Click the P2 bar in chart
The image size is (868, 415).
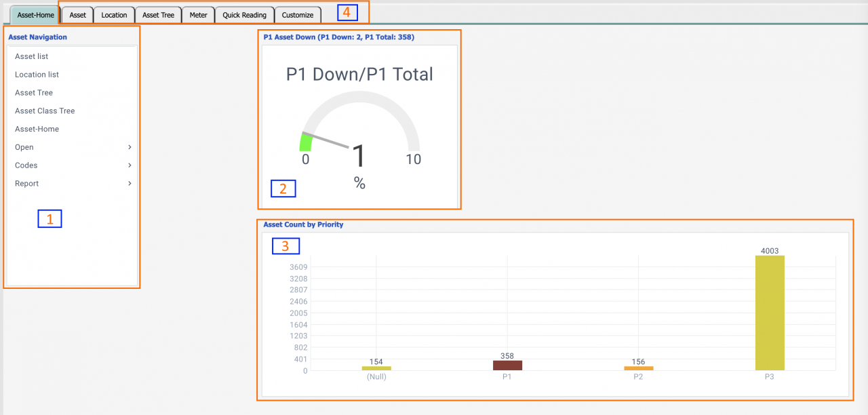(638, 368)
